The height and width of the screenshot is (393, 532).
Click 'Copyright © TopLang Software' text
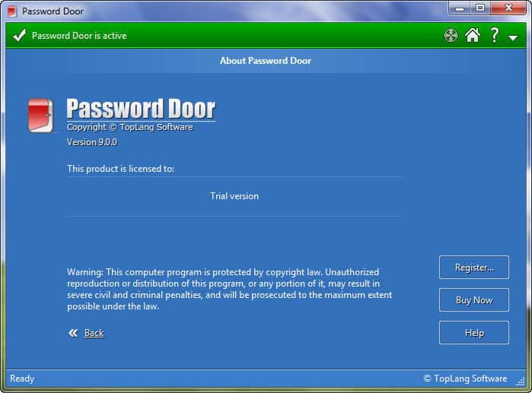click(x=130, y=127)
